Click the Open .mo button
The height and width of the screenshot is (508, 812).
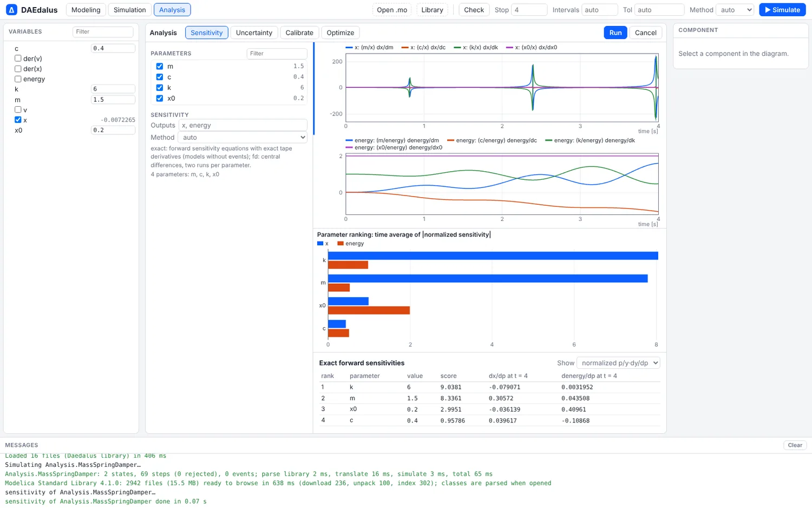point(392,10)
